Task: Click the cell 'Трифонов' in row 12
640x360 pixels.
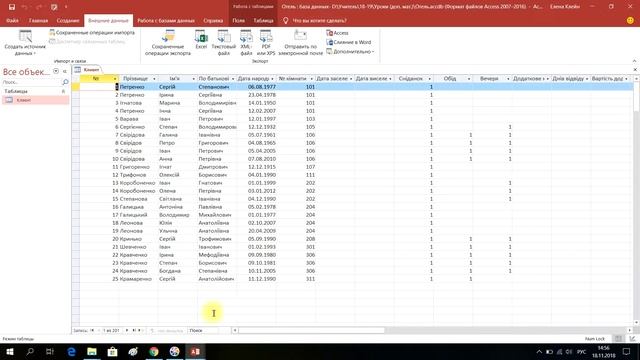Action: pos(138,175)
